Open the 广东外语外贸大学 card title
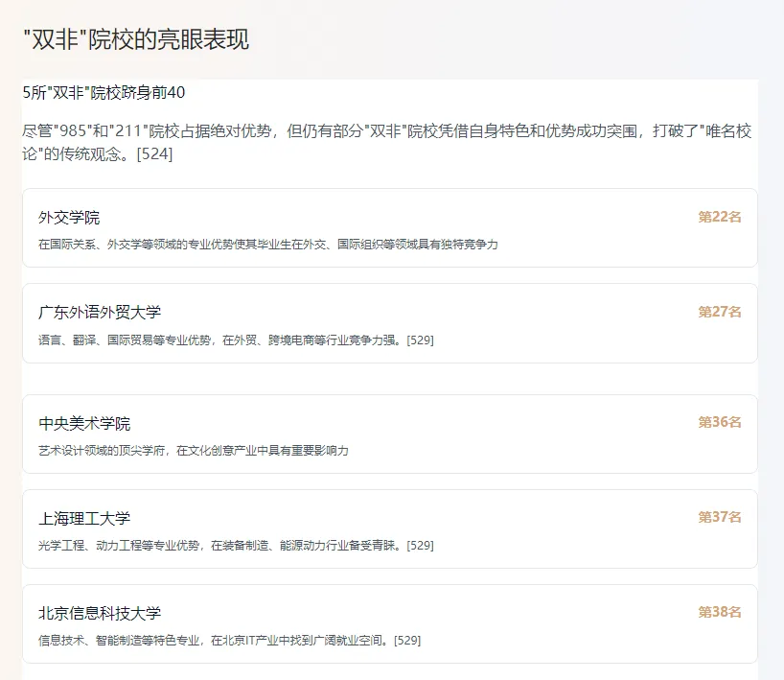The image size is (784, 680). coord(100,313)
